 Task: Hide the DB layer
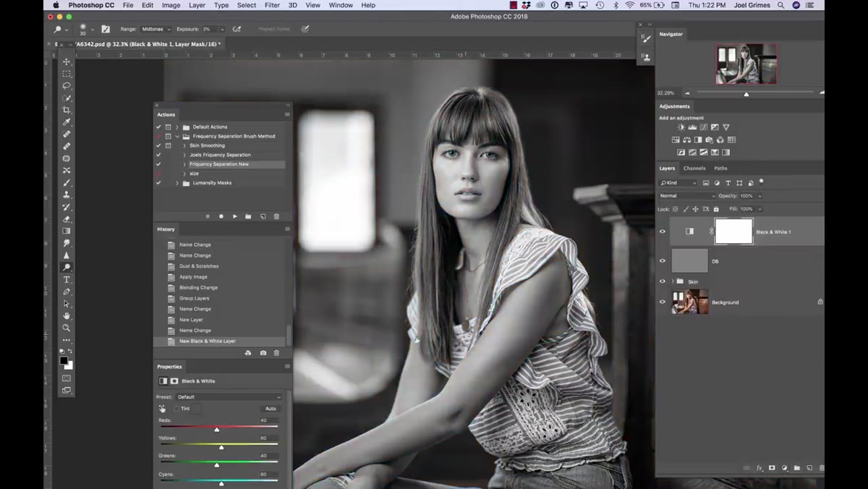(662, 261)
